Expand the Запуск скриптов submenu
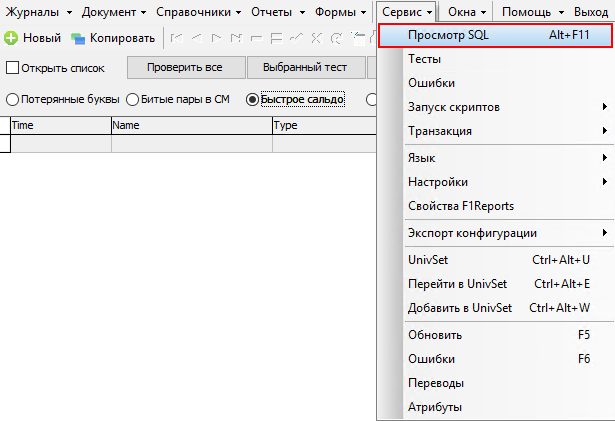 [x=508, y=107]
